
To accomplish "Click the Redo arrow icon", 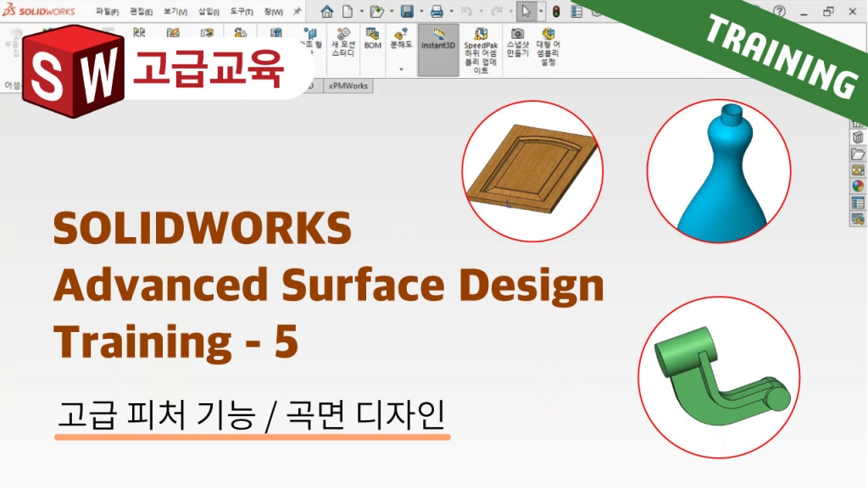I will (496, 11).
